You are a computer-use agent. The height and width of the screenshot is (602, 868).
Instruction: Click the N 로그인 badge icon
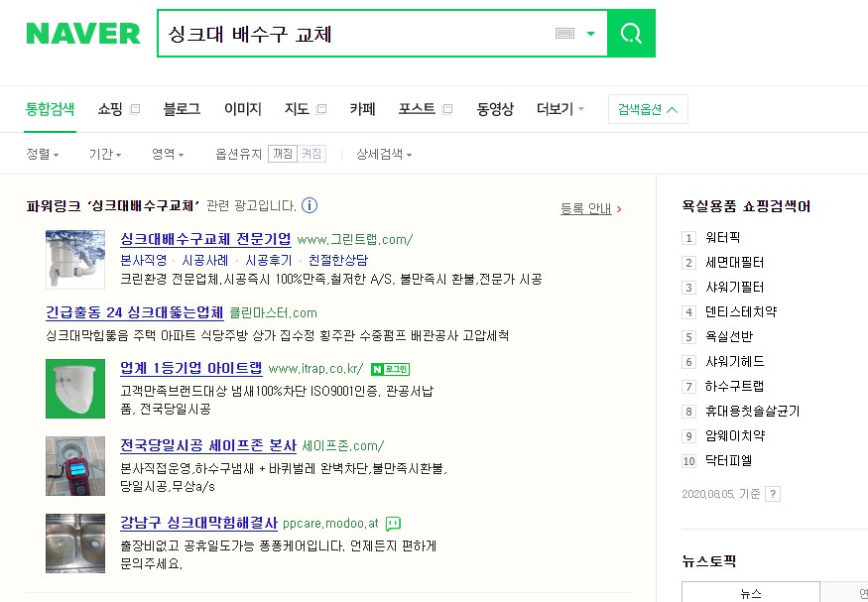tap(390, 369)
